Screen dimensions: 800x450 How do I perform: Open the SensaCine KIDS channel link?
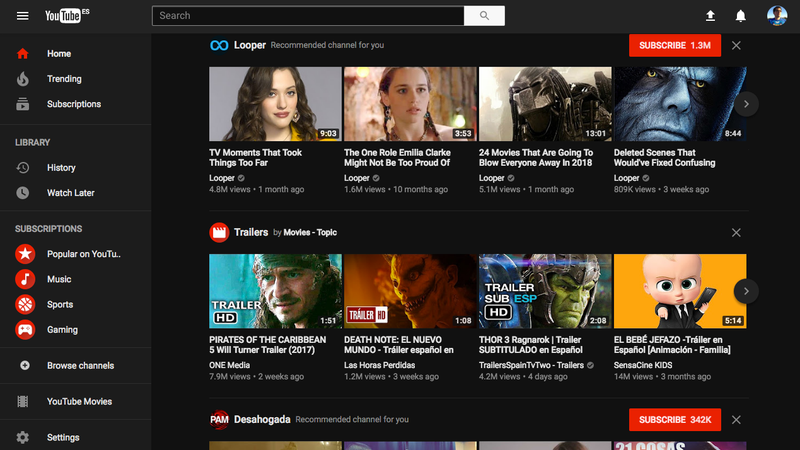click(x=643, y=365)
